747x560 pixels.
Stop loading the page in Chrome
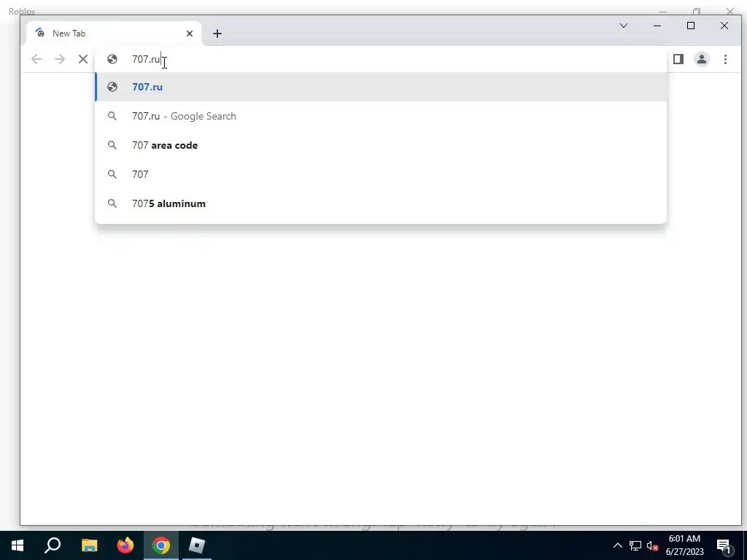tap(83, 59)
